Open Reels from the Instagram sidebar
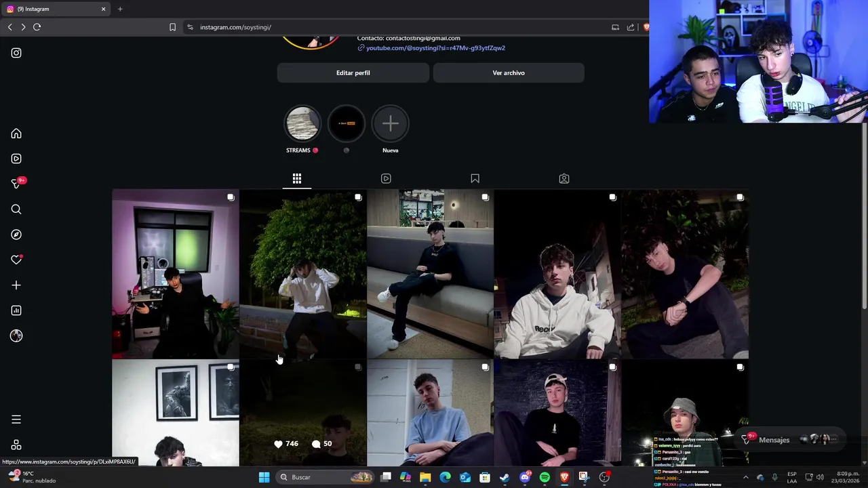 [16, 159]
